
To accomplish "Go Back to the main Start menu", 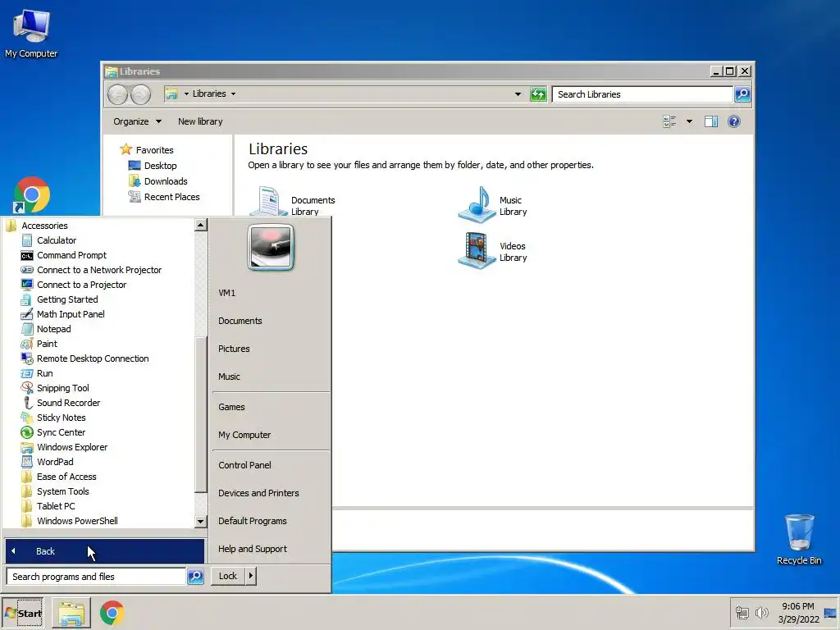I will (104, 551).
